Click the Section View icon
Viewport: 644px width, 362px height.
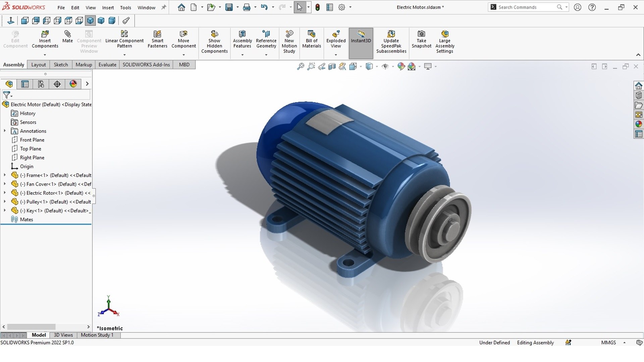click(332, 66)
